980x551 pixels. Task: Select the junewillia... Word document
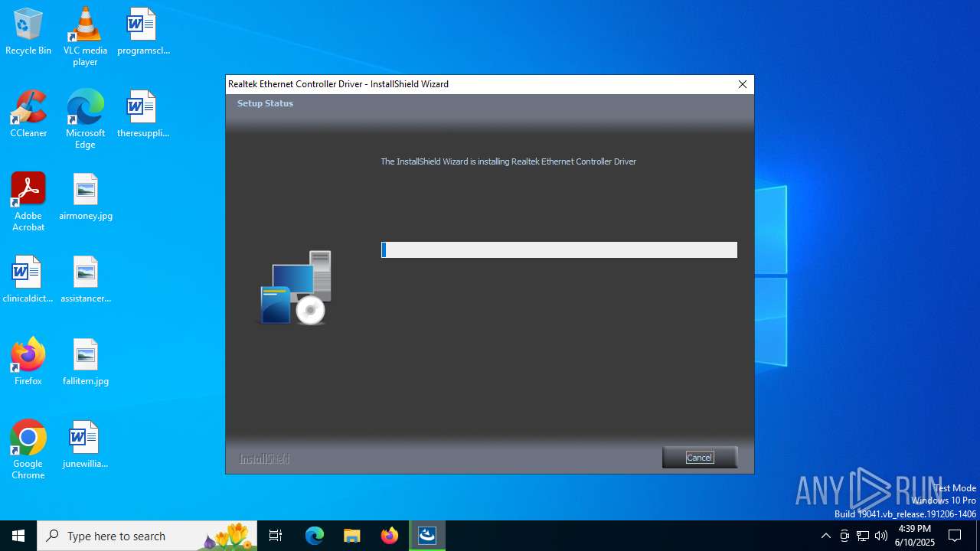85,445
